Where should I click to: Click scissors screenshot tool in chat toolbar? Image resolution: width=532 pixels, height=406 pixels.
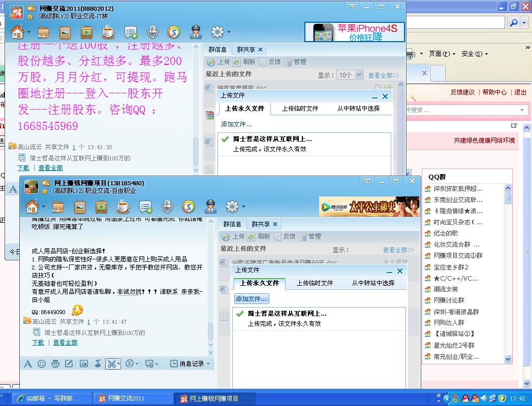111,364
